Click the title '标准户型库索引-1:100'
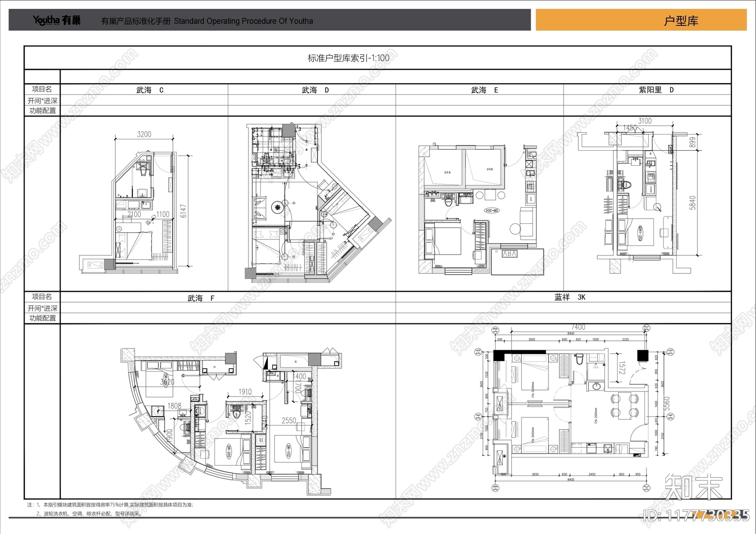756x534 pixels. pyautogui.click(x=349, y=58)
